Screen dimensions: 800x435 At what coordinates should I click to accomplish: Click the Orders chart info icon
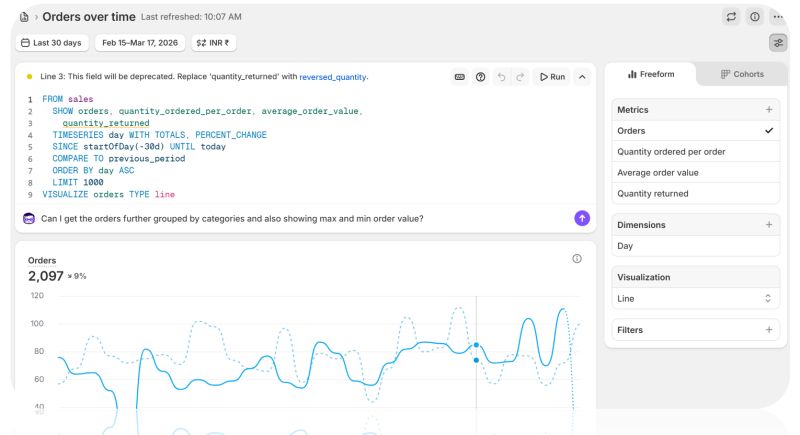[577, 259]
